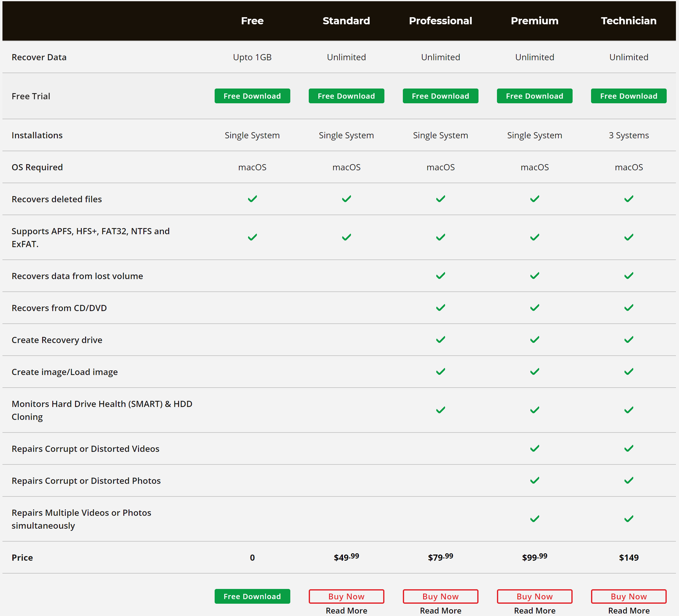This screenshot has width=679, height=616.
Task: Click checkmark for Repairs Multiple Videos, Technician column
Action: click(629, 519)
